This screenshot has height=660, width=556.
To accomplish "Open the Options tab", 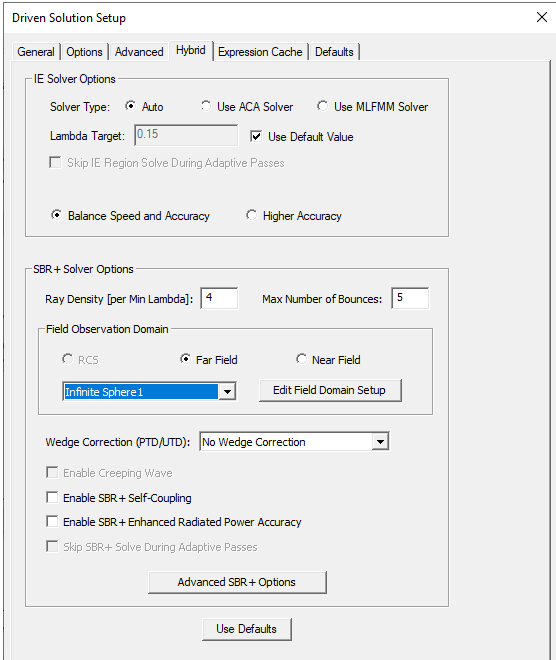I will [x=84, y=52].
